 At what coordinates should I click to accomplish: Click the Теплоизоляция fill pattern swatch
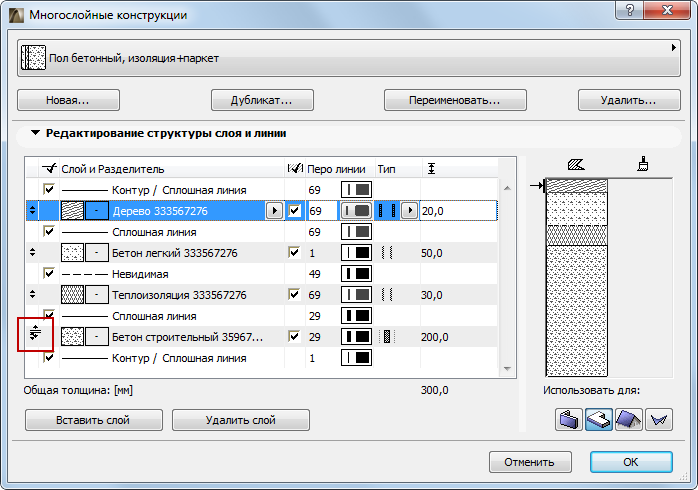[72, 295]
